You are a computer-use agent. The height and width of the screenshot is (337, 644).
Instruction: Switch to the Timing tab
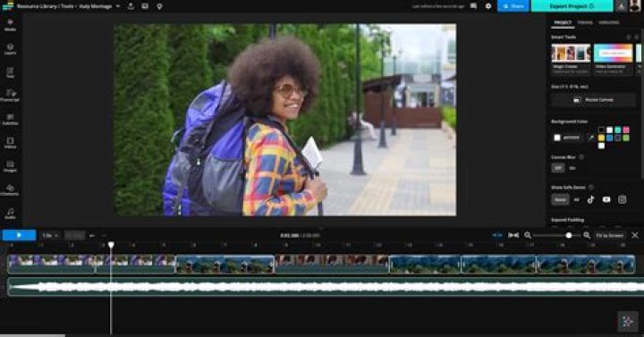[x=585, y=22]
